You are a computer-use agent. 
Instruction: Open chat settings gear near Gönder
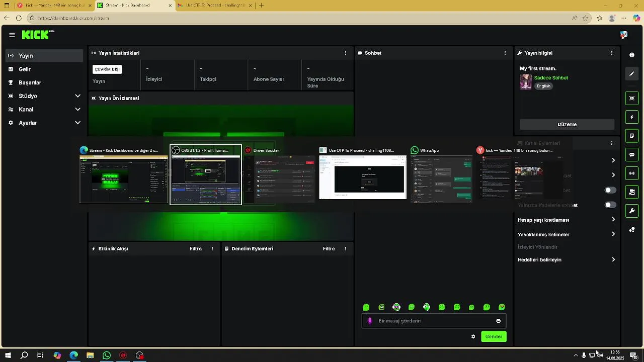(473, 336)
